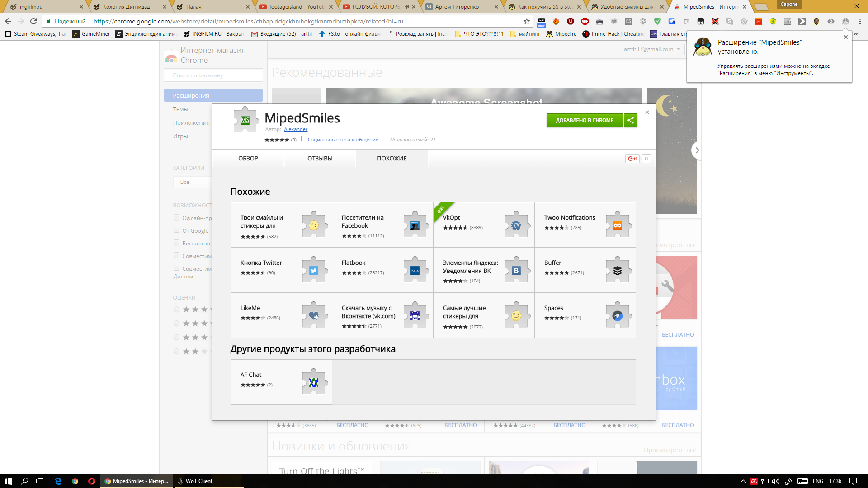Click the eye extension icon in toolbar
The width and height of the screenshot is (868, 488).
click(x=831, y=21)
